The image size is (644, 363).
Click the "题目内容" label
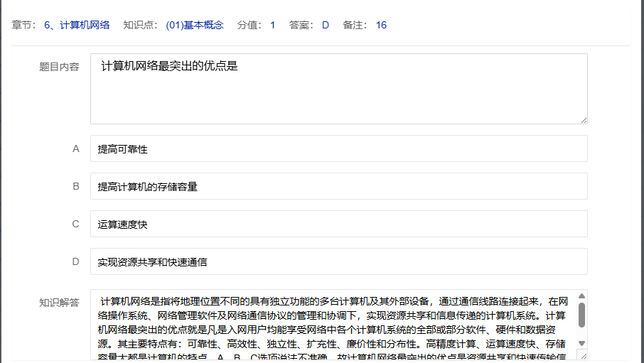click(x=59, y=67)
